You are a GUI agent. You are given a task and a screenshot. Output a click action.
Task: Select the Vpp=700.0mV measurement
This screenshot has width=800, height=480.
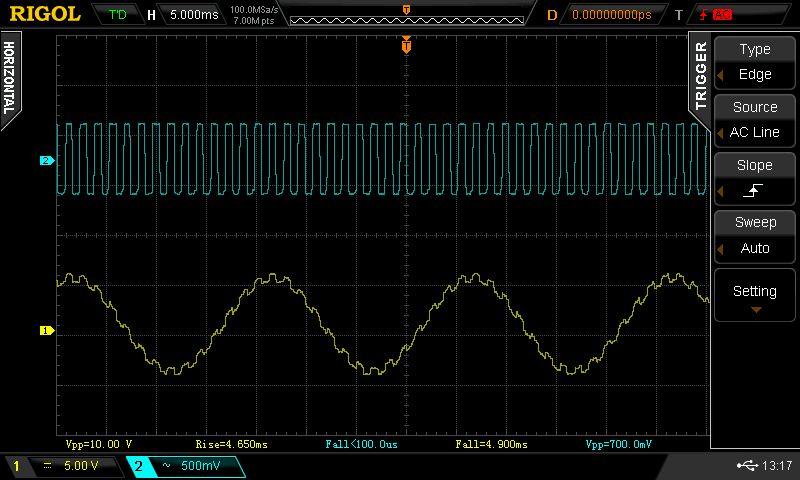click(618, 444)
